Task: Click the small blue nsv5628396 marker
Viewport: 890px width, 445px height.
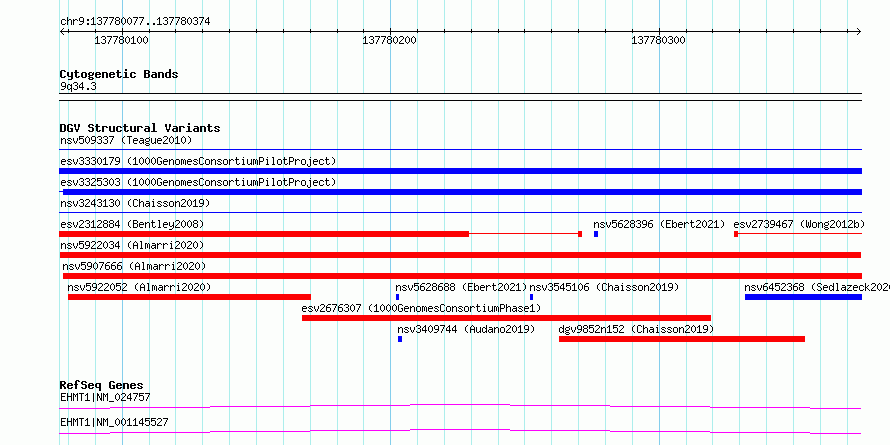Action: 596,234
